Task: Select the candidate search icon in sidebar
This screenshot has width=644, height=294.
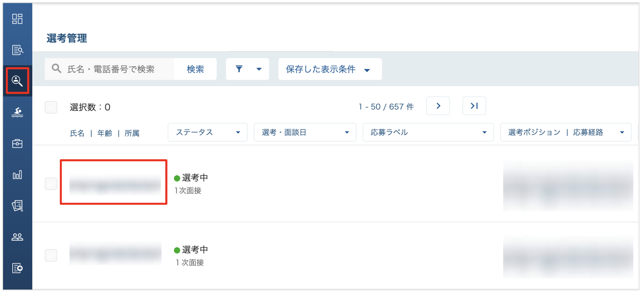Action: coord(17,81)
